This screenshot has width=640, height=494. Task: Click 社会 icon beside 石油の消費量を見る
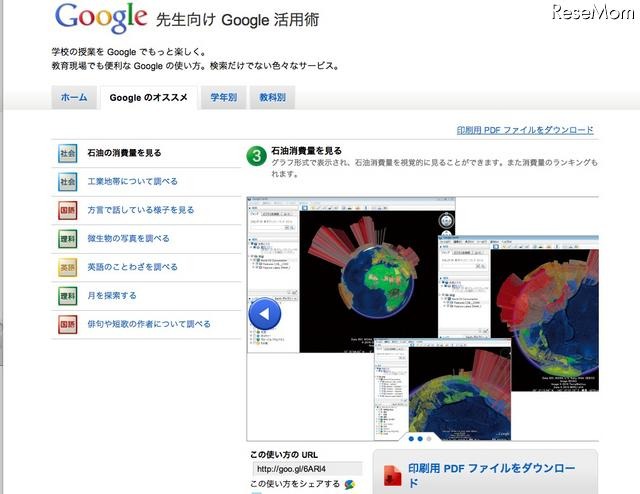[x=67, y=154]
